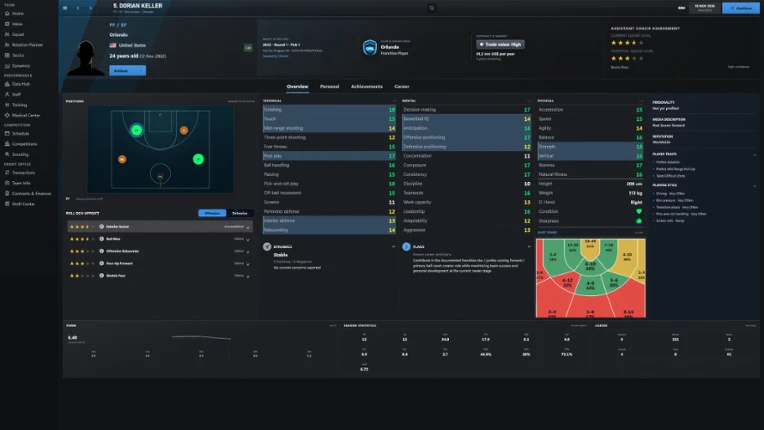
Task: Go forward with the right arrow
Action: pyautogui.click(x=90, y=8)
